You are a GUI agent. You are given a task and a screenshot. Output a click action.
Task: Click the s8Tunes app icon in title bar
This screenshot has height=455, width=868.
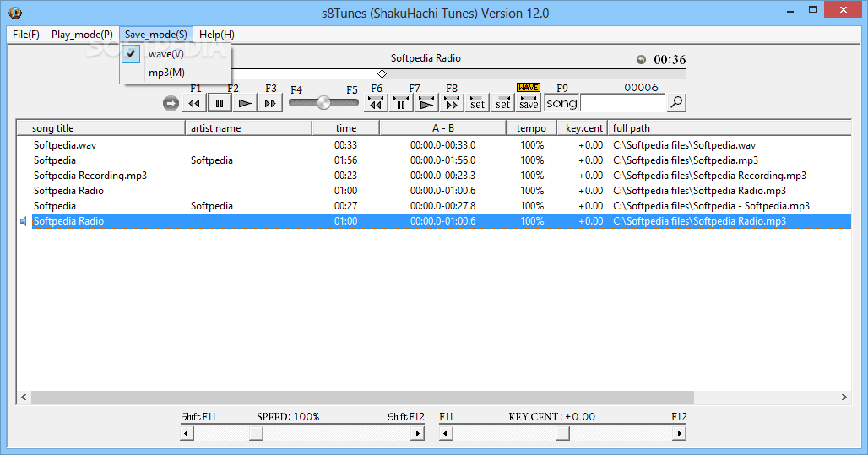click(x=15, y=12)
